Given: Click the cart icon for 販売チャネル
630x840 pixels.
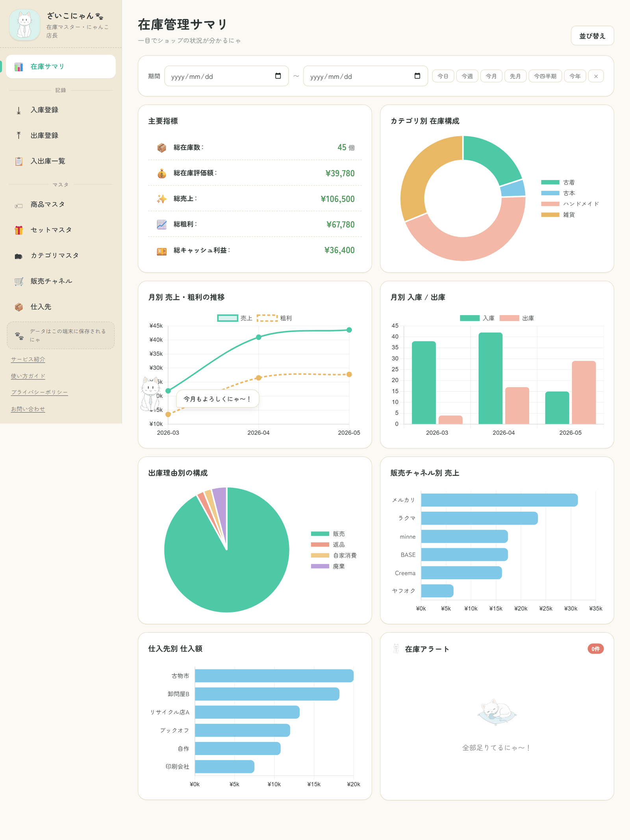Looking at the screenshot, I should [19, 281].
